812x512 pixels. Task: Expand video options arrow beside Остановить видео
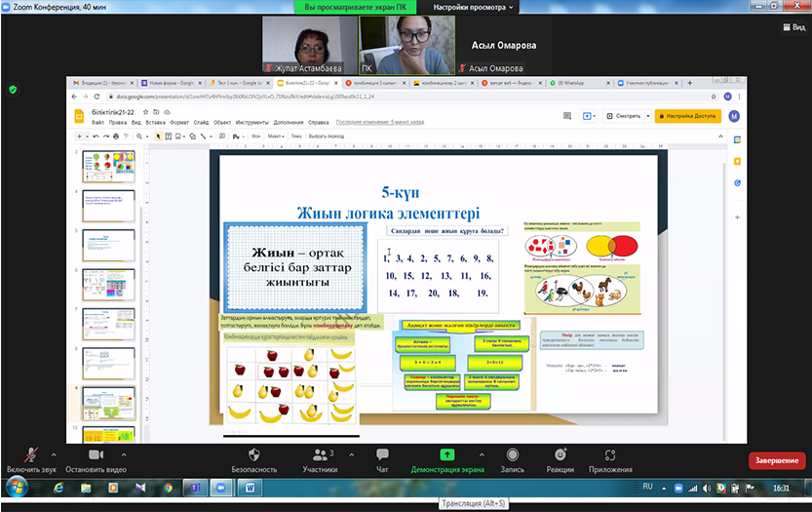click(x=132, y=454)
